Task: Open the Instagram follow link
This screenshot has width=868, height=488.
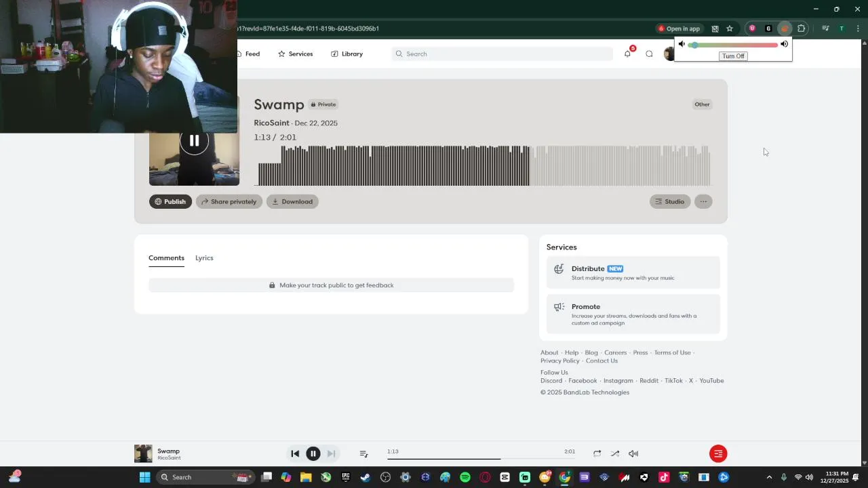Action: [618, 380]
